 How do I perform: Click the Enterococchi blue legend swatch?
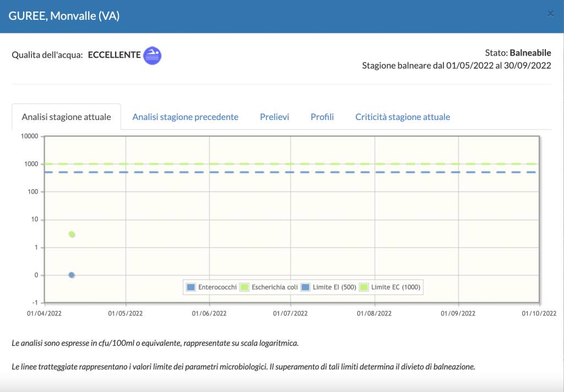click(191, 287)
